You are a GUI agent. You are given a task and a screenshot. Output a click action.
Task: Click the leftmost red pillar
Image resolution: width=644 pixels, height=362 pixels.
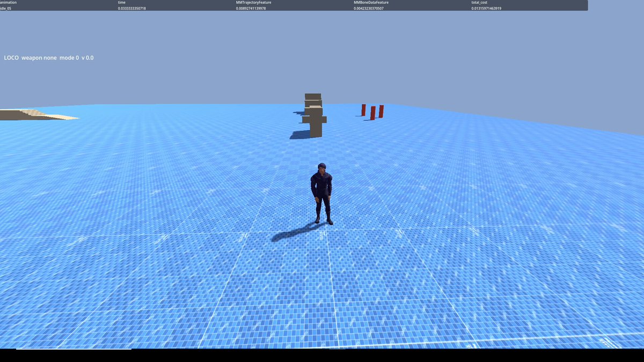(x=363, y=110)
